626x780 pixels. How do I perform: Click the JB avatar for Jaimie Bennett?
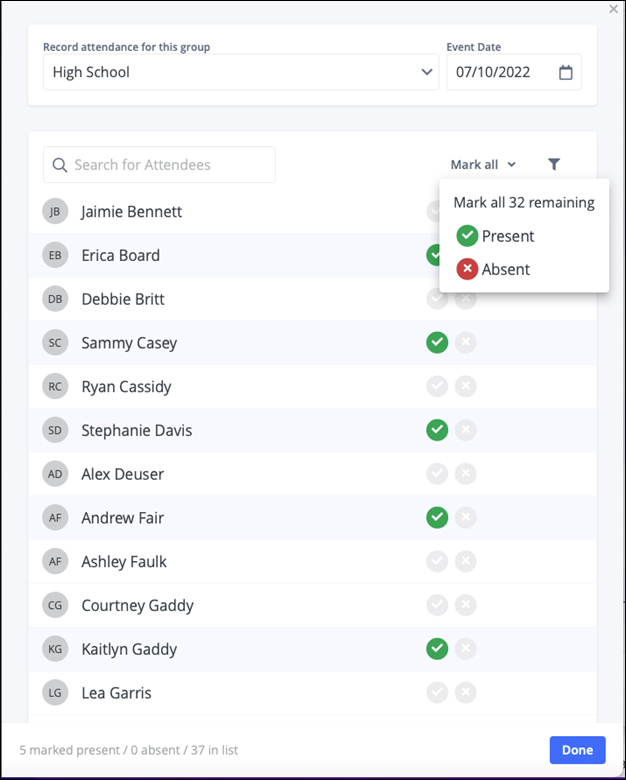coord(55,211)
